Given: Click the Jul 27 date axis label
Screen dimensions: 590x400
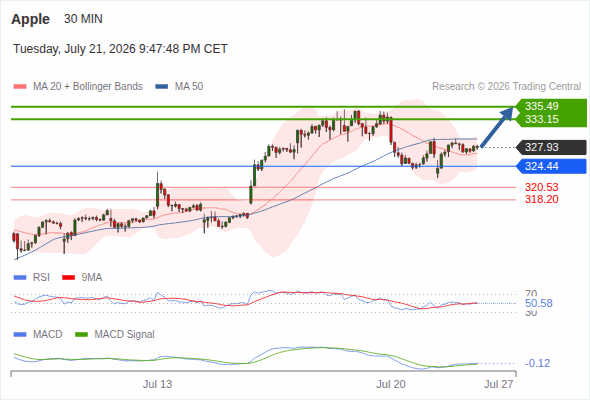Looking at the screenshot, I should tap(498, 384).
